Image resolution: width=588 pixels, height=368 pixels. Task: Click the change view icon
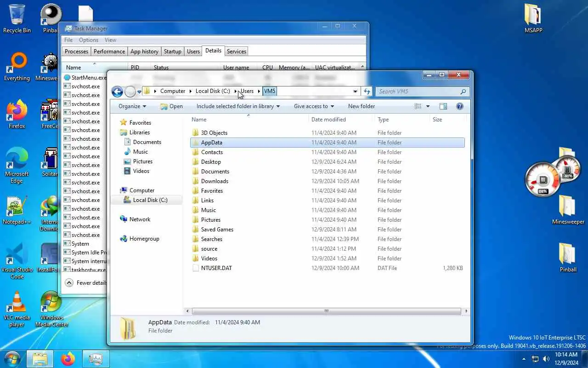click(x=418, y=106)
